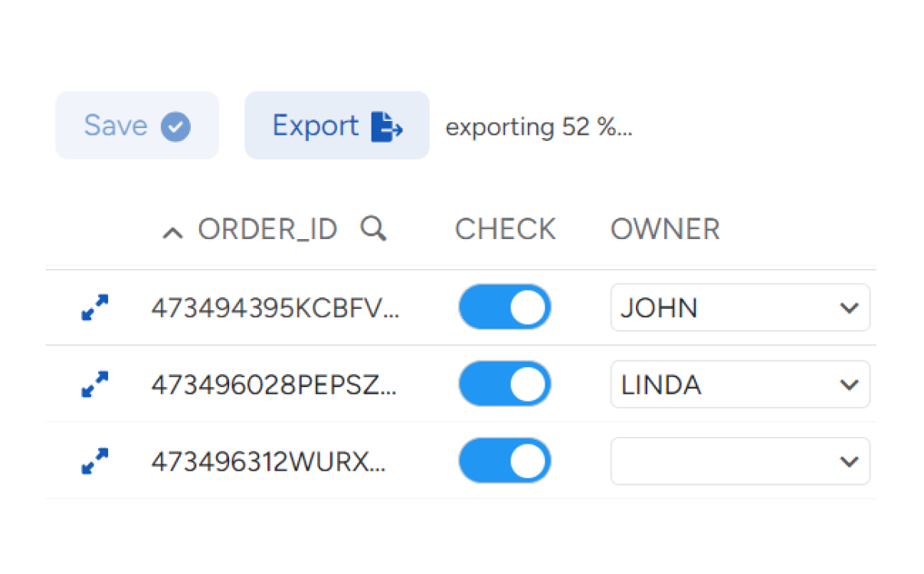
Task: Select the order ID cell 473496028PEPSZ
Action: click(274, 385)
